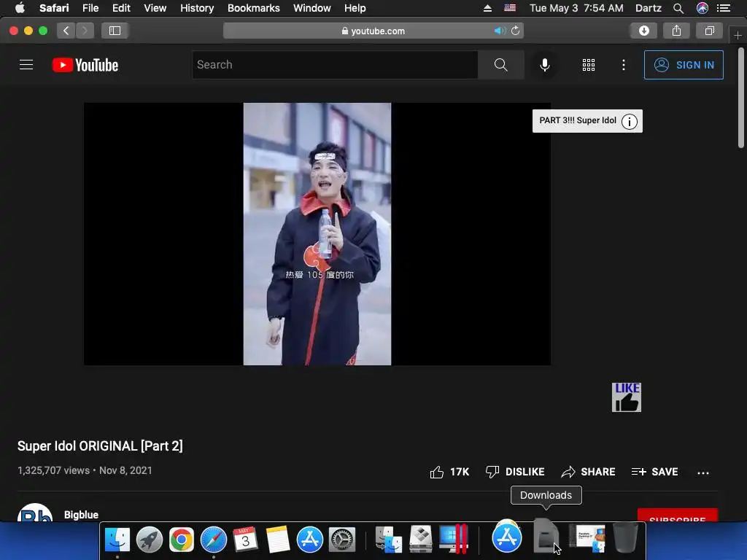
Task: Open the Bigblue channel link
Action: [82, 515]
